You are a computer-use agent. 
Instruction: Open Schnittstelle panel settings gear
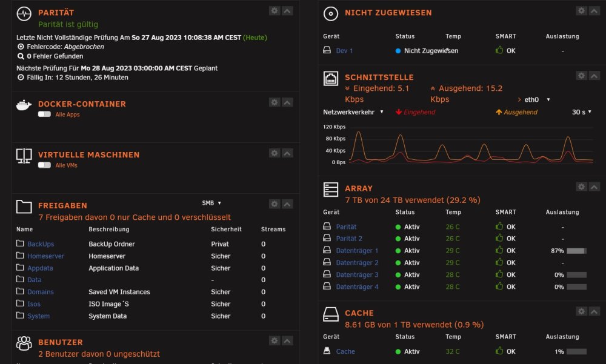581,76
